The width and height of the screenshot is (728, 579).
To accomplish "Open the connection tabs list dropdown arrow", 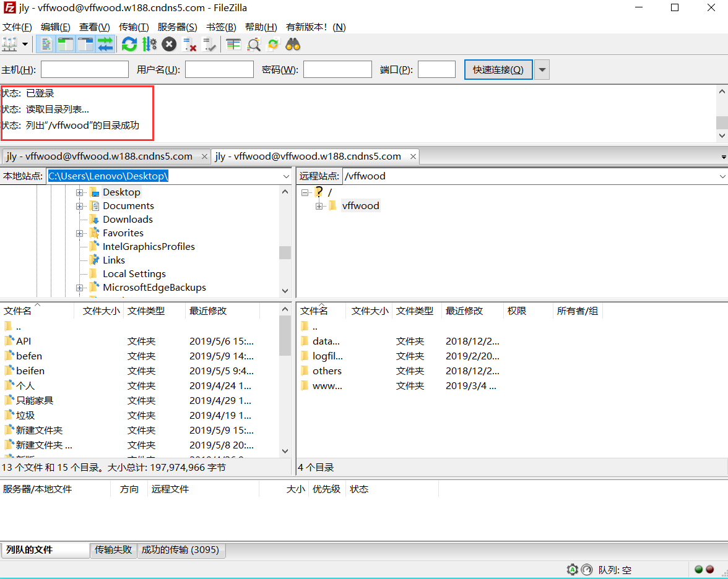I will tap(724, 157).
